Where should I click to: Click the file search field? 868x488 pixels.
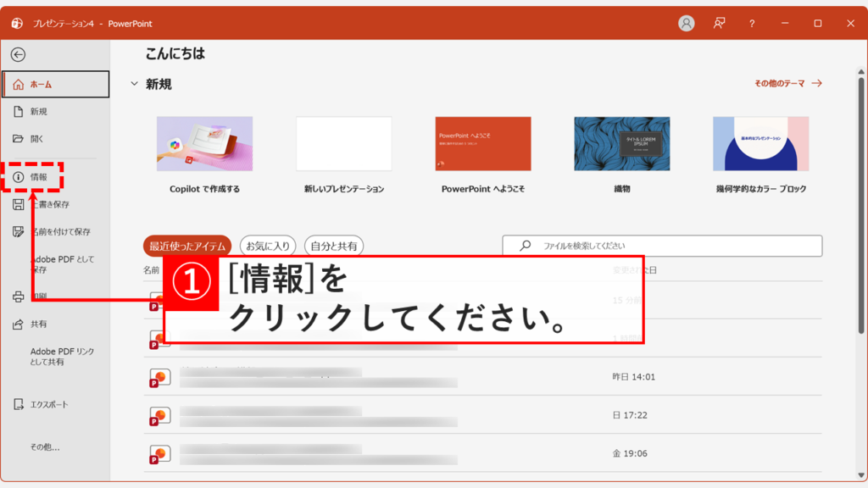click(662, 246)
